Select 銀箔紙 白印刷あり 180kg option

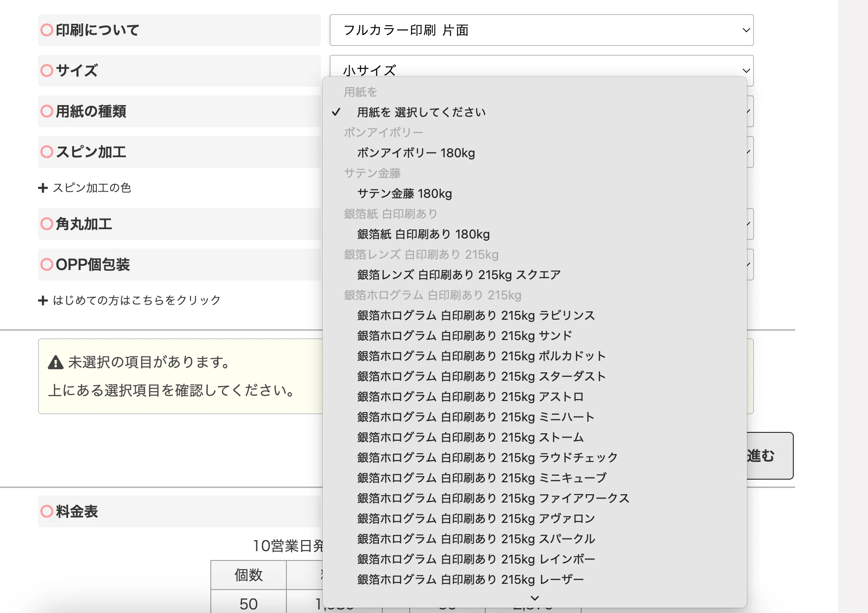point(535,234)
